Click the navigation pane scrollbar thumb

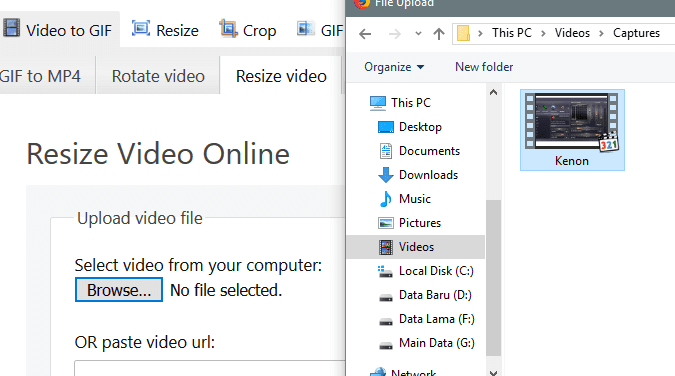click(x=493, y=278)
